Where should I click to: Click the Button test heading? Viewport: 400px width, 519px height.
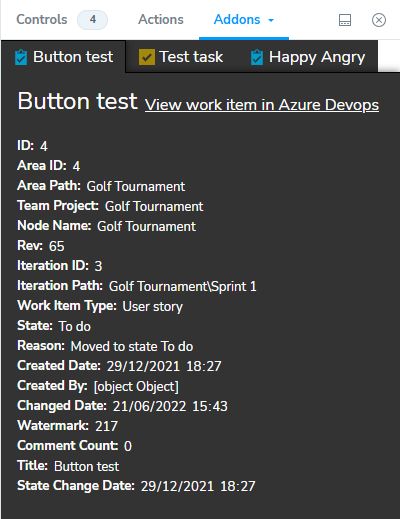77,101
